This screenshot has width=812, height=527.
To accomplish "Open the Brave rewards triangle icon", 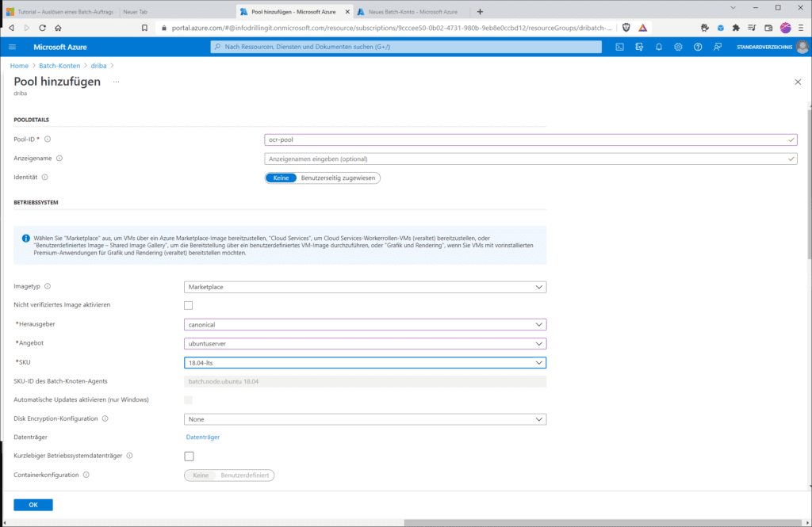I will pyautogui.click(x=642, y=28).
